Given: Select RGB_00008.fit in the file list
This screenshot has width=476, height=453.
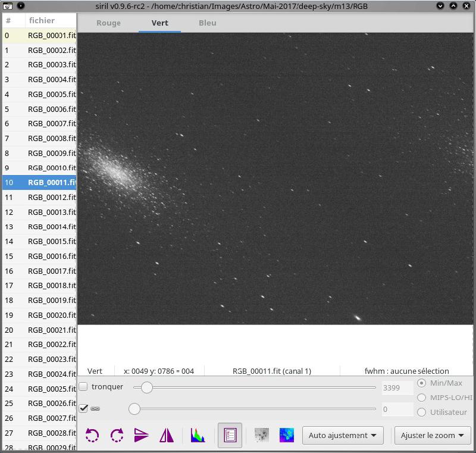Looking at the screenshot, I should pos(39,139).
